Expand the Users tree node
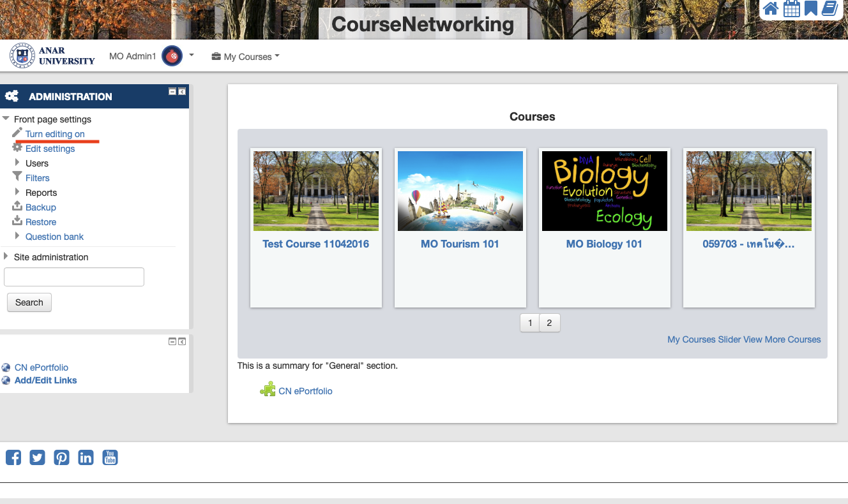The image size is (848, 504). 17,163
